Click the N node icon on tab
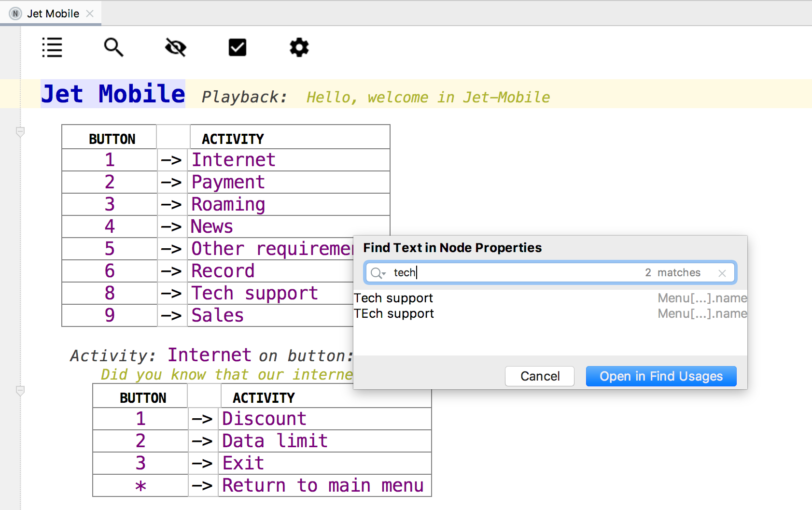Viewport: 812px width, 510px height. (x=15, y=14)
